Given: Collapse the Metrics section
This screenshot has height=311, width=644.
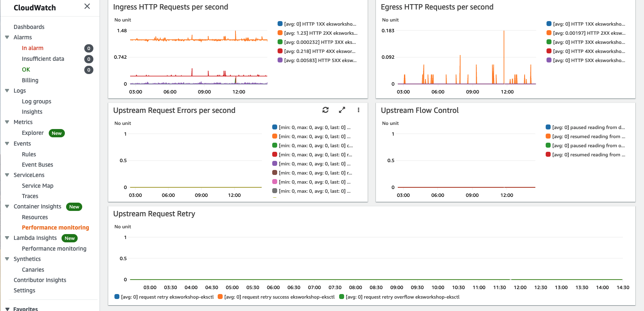Looking at the screenshot, I should point(7,122).
